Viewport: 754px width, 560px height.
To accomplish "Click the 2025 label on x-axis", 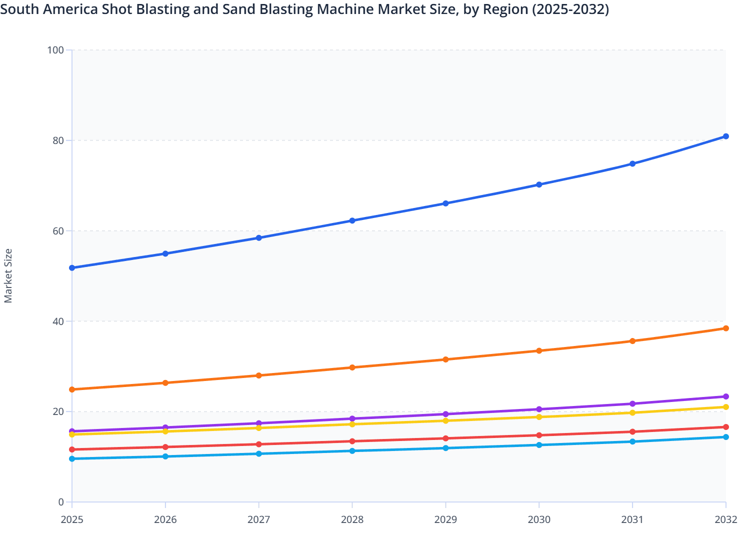I will click(72, 520).
